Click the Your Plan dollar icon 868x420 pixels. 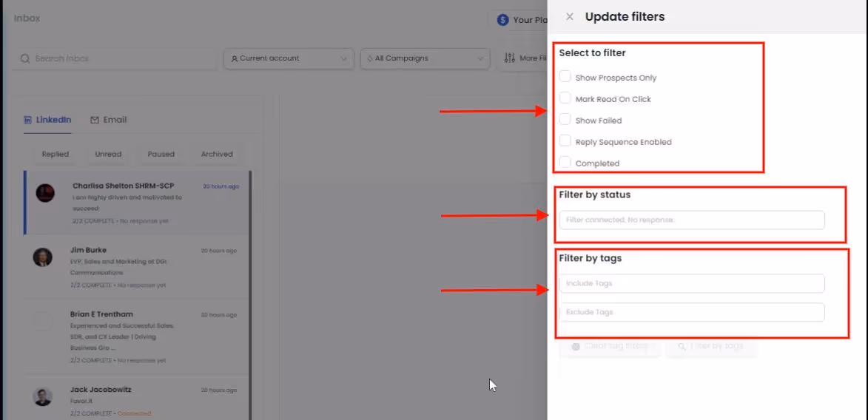(x=502, y=20)
